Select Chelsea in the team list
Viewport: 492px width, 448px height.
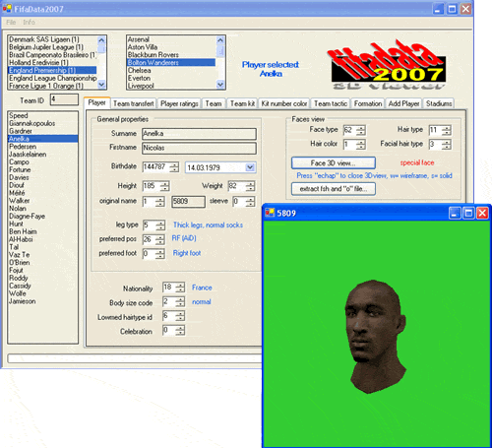coord(140,70)
